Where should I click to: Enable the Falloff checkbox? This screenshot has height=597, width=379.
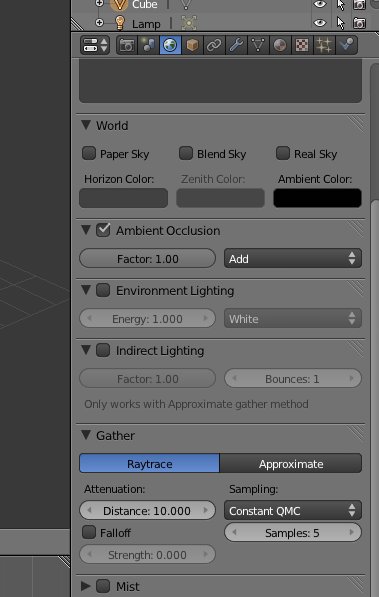[x=89, y=532]
